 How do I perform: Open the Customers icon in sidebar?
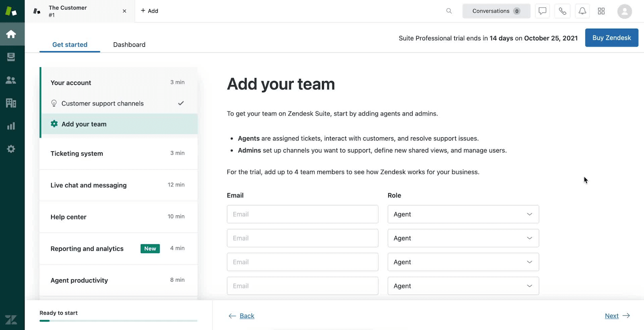click(11, 80)
